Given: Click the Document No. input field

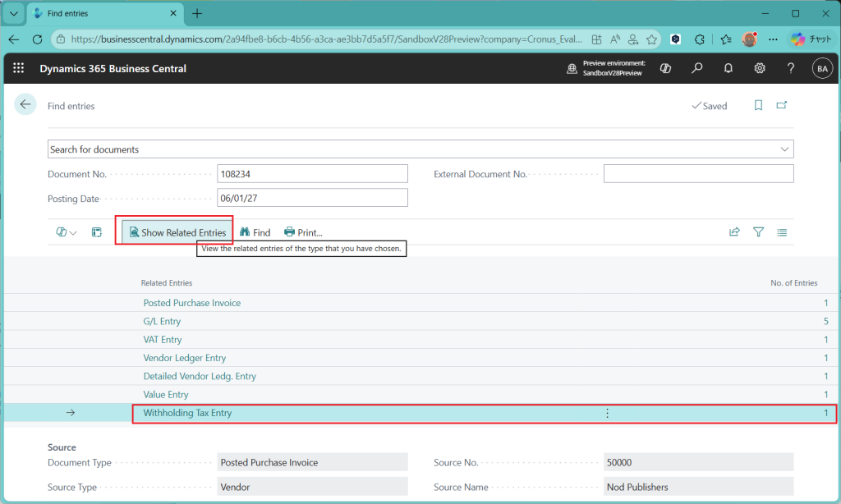Looking at the screenshot, I should coord(312,174).
